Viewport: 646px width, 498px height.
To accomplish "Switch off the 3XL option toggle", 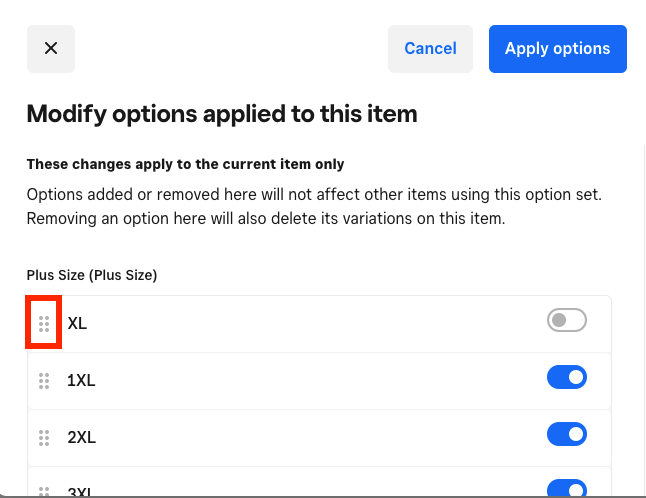I will tap(566, 489).
